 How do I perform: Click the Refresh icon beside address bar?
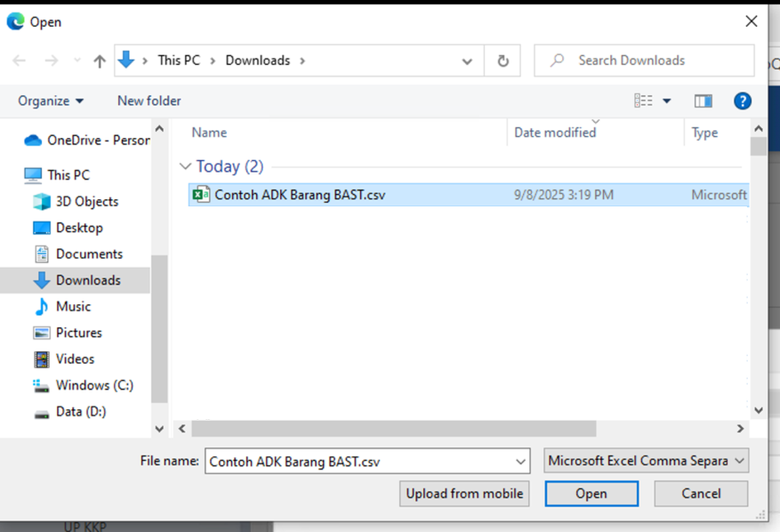pyautogui.click(x=503, y=61)
